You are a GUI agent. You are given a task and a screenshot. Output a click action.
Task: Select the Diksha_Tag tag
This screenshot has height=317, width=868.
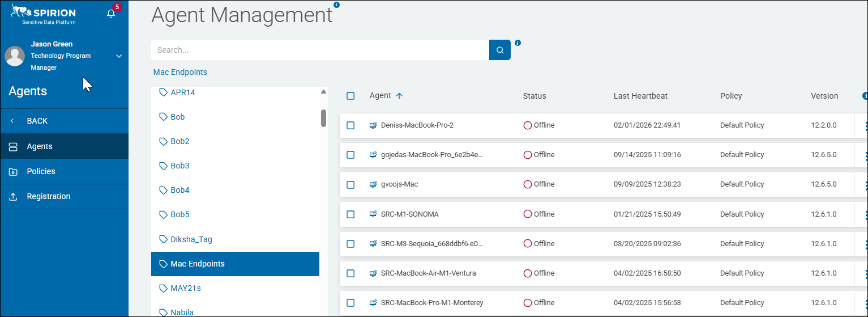tap(191, 239)
